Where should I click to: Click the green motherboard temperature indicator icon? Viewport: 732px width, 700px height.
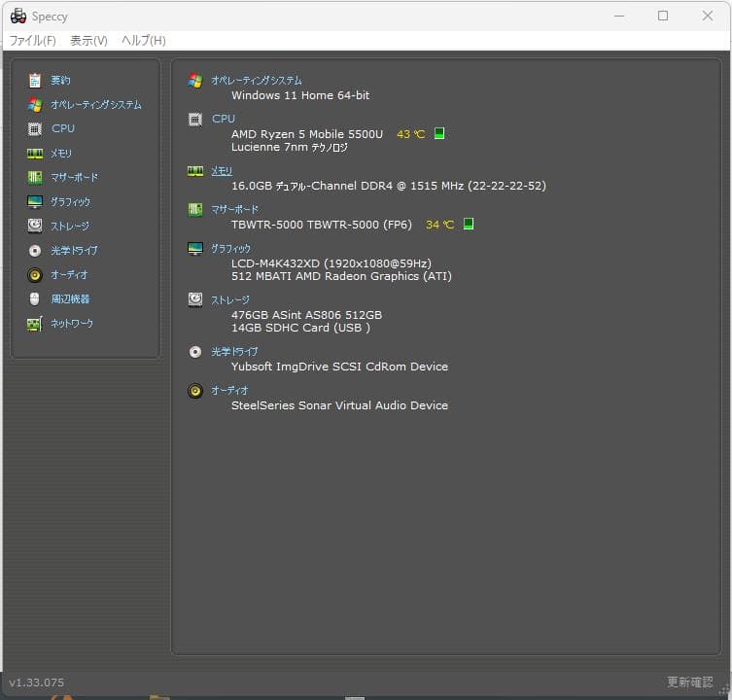pos(469,225)
